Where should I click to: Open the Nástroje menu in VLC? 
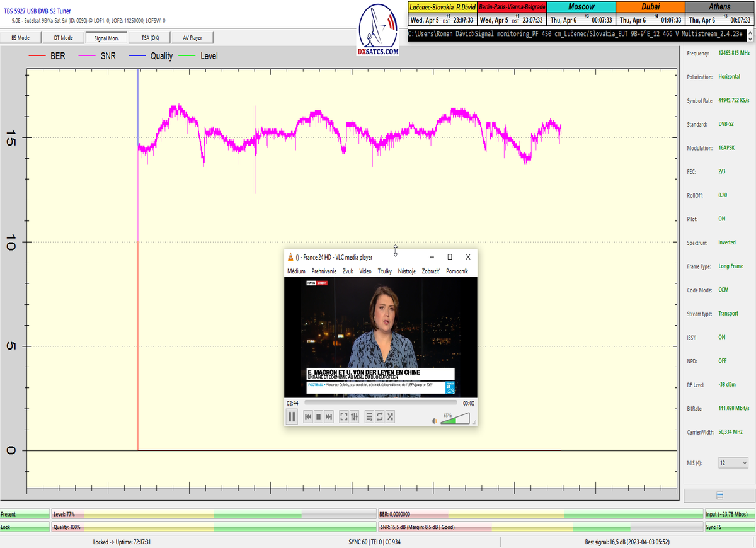[406, 271]
